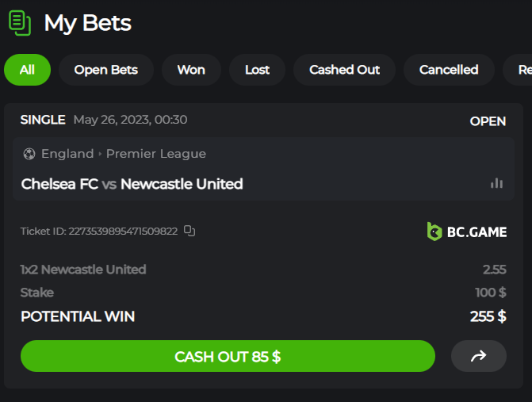Copy the ticket ID with copy icon
Image resolution: width=532 pixels, height=402 pixels.
pos(189,231)
